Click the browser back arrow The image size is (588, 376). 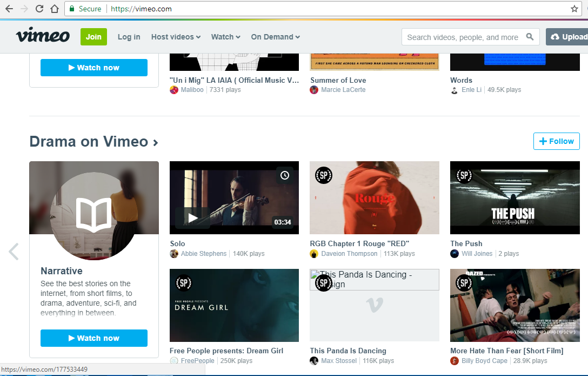(9, 9)
